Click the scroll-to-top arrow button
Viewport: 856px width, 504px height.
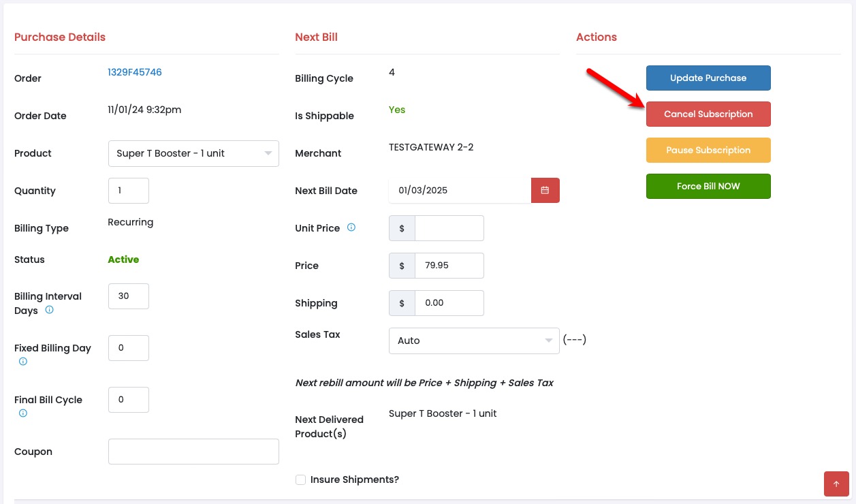836,484
